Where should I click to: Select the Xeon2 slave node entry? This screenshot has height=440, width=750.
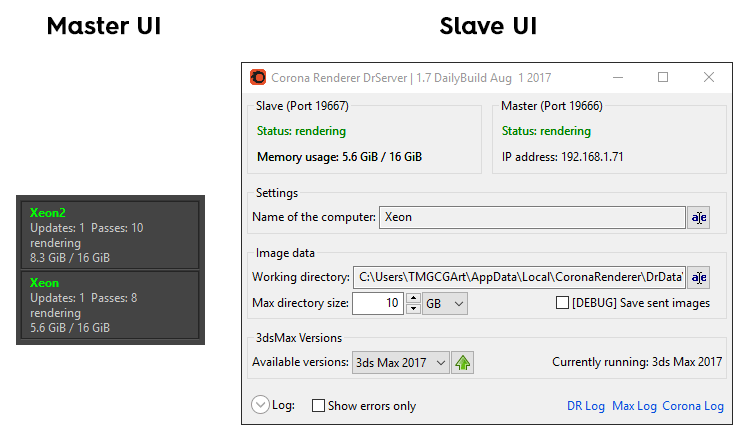pyautogui.click(x=110, y=235)
